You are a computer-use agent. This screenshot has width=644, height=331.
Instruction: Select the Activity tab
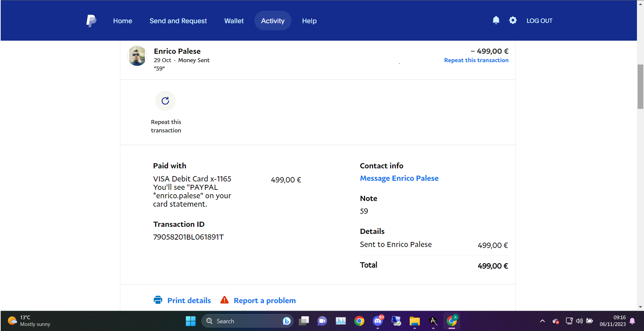[x=273, y=21]
